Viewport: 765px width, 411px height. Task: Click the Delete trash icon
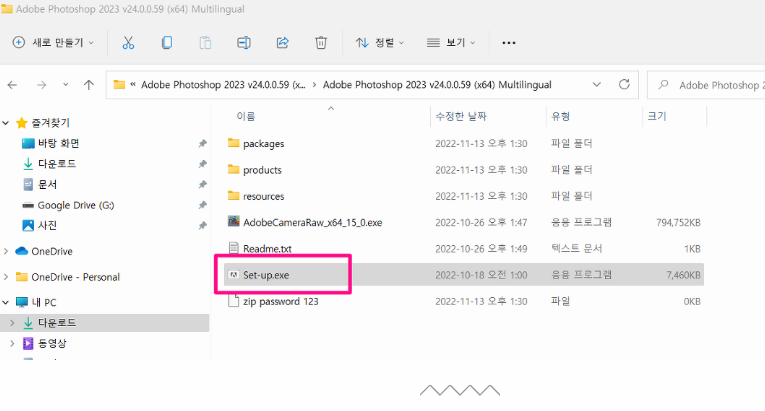(x=321, y=43)
